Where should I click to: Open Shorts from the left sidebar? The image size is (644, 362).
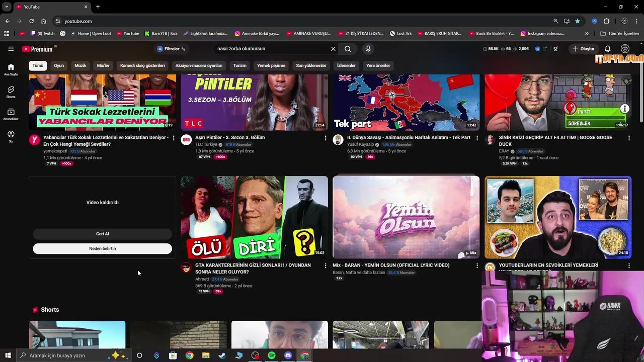11,92
